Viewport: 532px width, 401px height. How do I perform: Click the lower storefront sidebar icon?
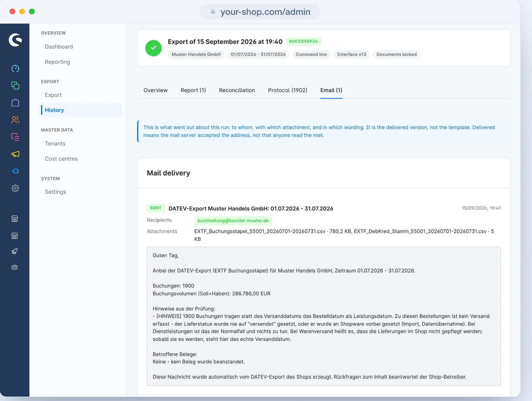15,236
